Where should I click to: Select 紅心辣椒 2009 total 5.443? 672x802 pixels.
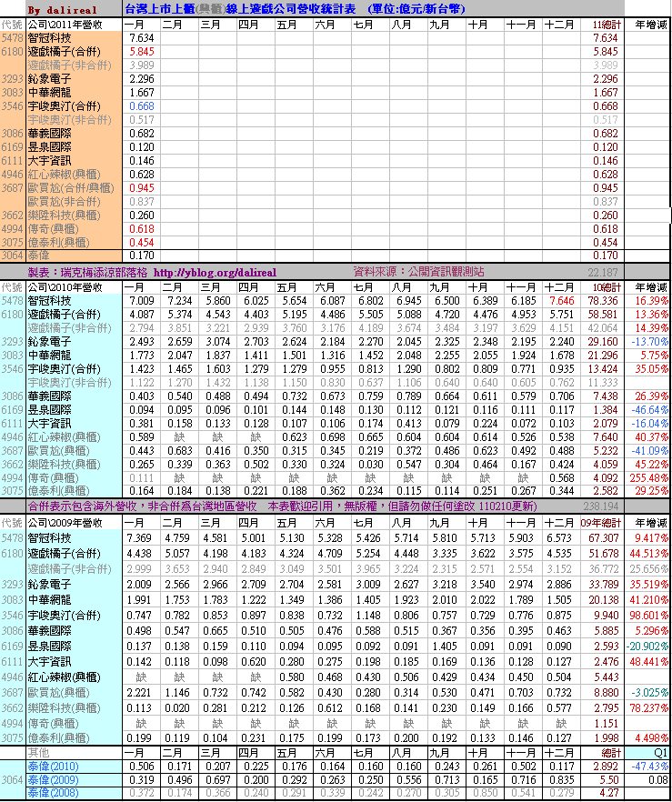pyautogui.click(x=606, y=677)
